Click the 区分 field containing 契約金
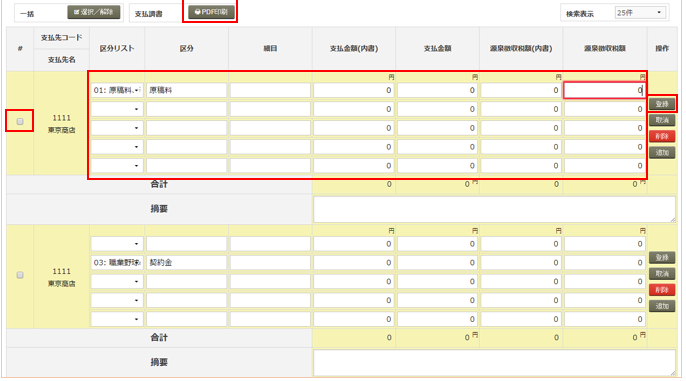686x381 pixels. click(x=186, y=262)
